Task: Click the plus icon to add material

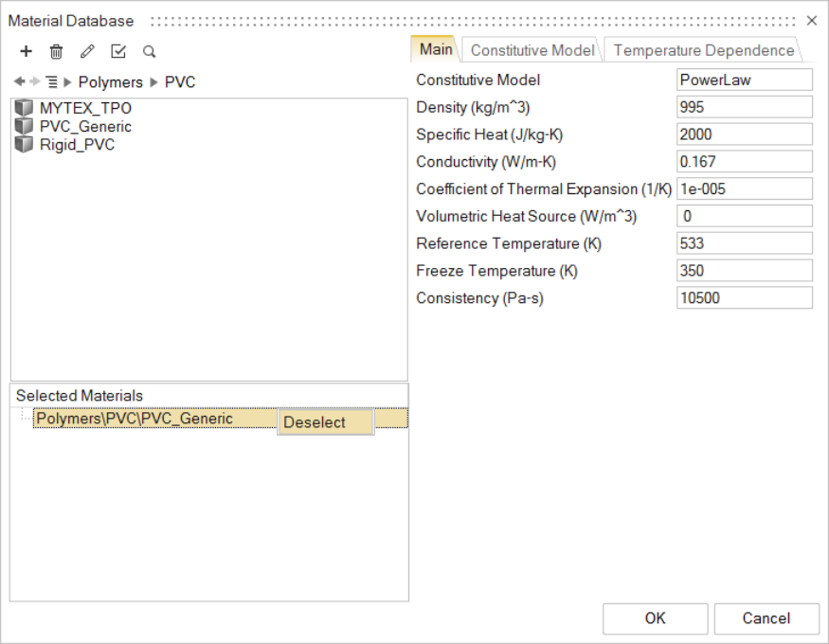Action: 27,52
